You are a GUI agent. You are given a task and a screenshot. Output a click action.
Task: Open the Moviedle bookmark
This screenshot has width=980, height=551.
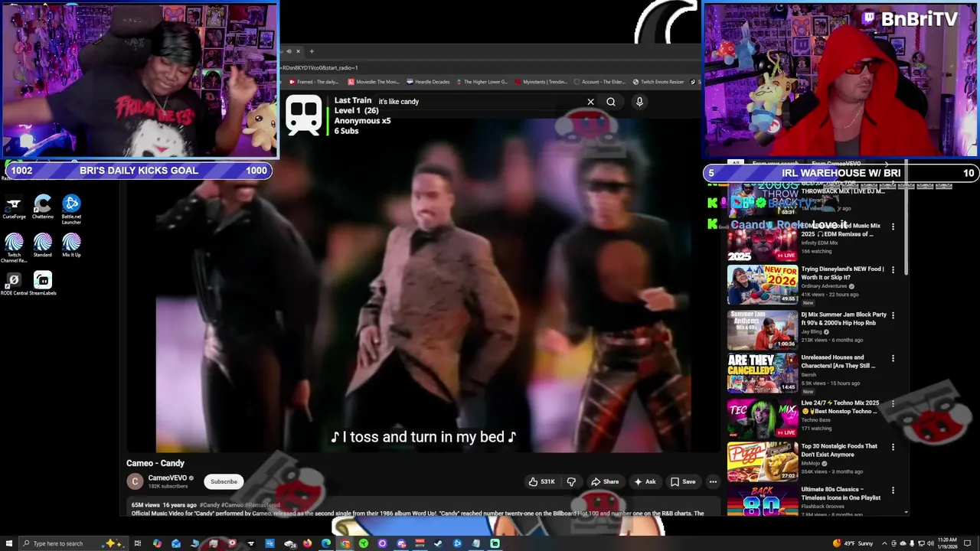click(x=374, y=82)
